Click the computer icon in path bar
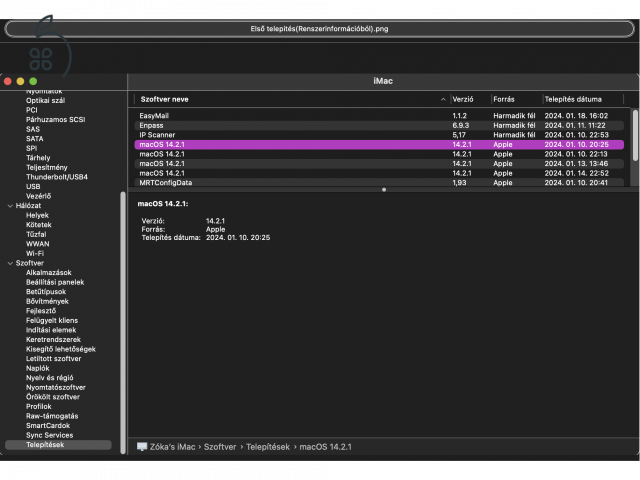Image resolution: width=640 pixels, height=480 pixels. click(142, 447)
